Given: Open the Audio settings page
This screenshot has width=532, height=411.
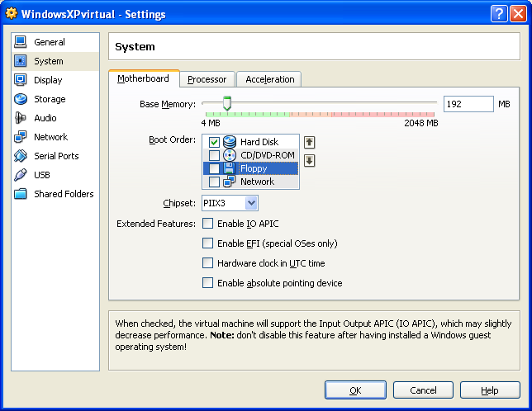Looking at the screenshot, I should pyautogui.click(x=55, y=118).
